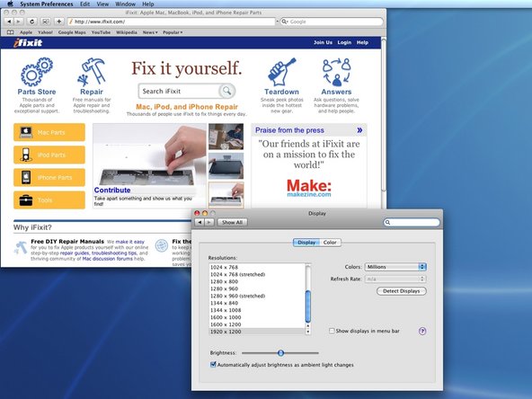Expand the News bookmarks dropdown
The height and width of the screenshot is (399, 532).
tap(150, 32)
